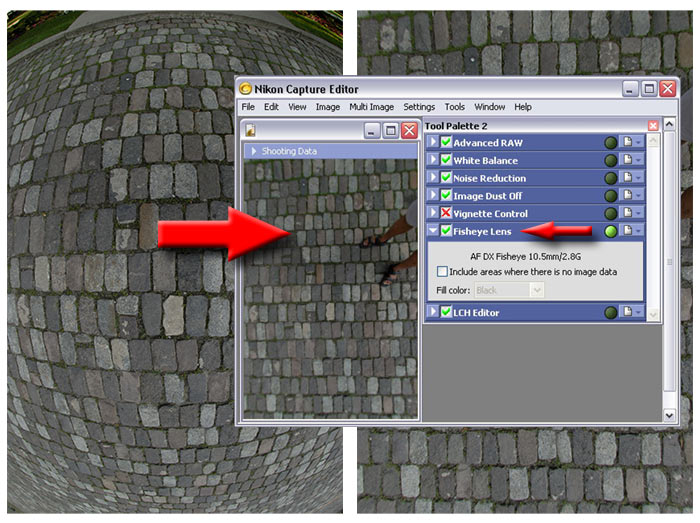Close the inner image window
This screenshot has width=700, height=523.
[409, 131]
